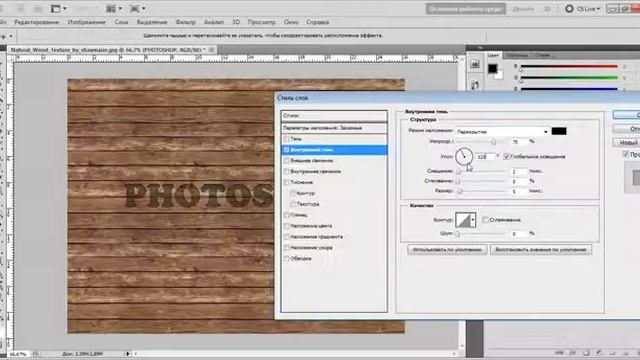640x360 pixels.
Task: Enable the Наложение узора checkbox
Action: coord(287,248)
